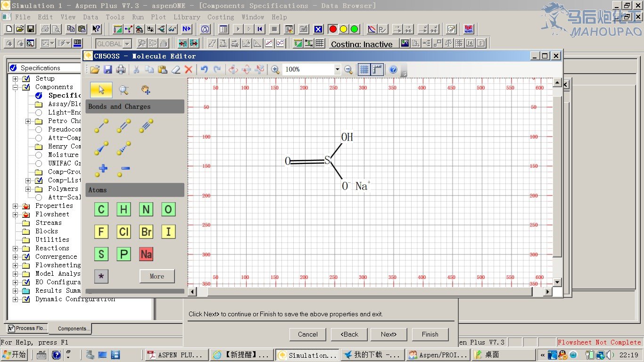
Task: Pick the Sodium (Na) atom button
Action: click(146, 255)
